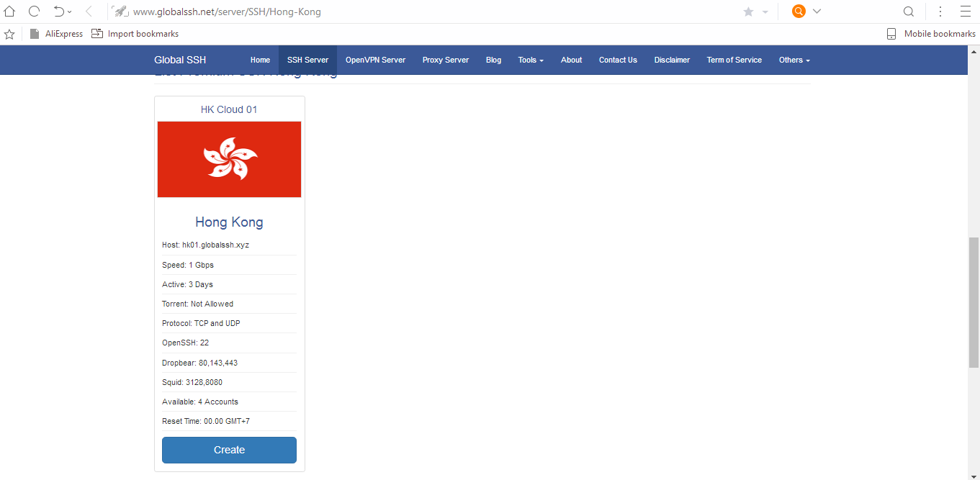Screen dimensions: 980x480
Task: Click the scrollbar up arrow
Action: point(974,51)
